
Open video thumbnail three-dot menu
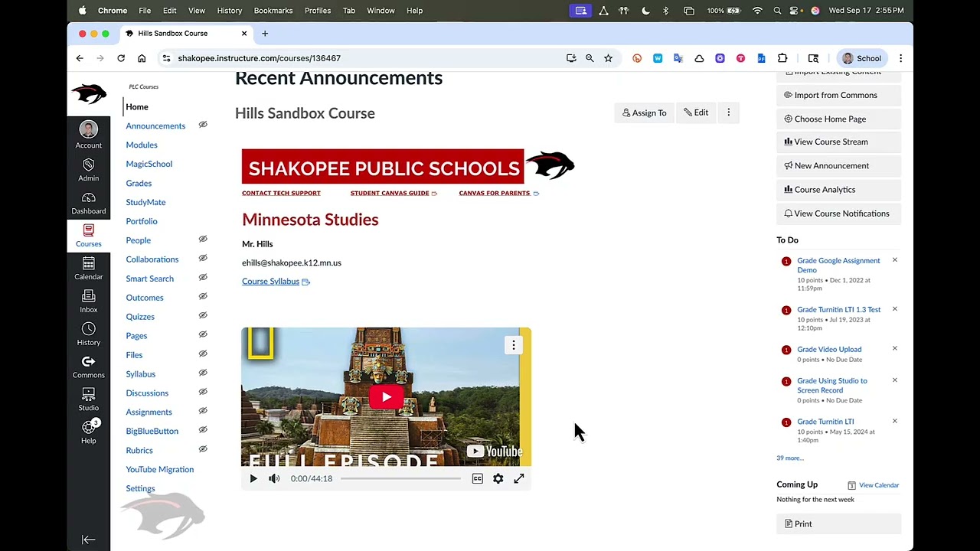tap(514, 345)
